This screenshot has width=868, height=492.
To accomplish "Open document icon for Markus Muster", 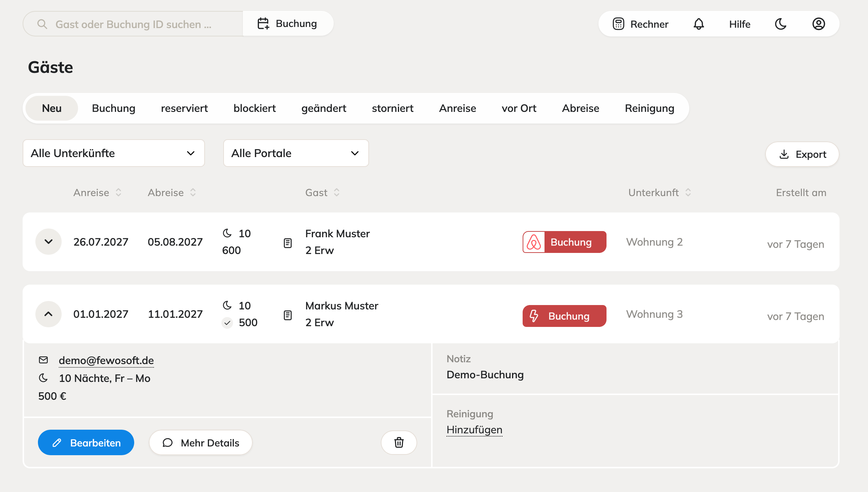I will click(x=288, y=315).
